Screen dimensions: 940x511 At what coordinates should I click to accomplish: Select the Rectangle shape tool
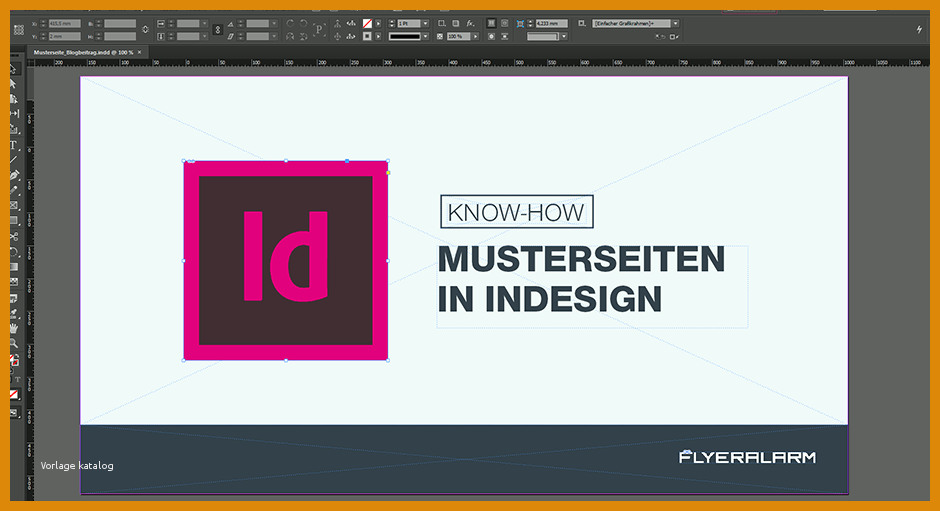coord(14,221)
